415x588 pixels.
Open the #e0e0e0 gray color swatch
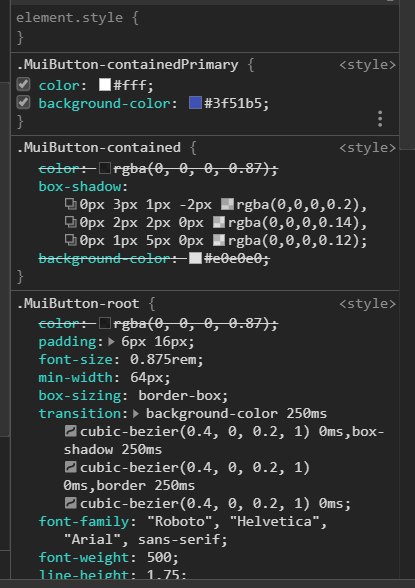pos(195,258)
